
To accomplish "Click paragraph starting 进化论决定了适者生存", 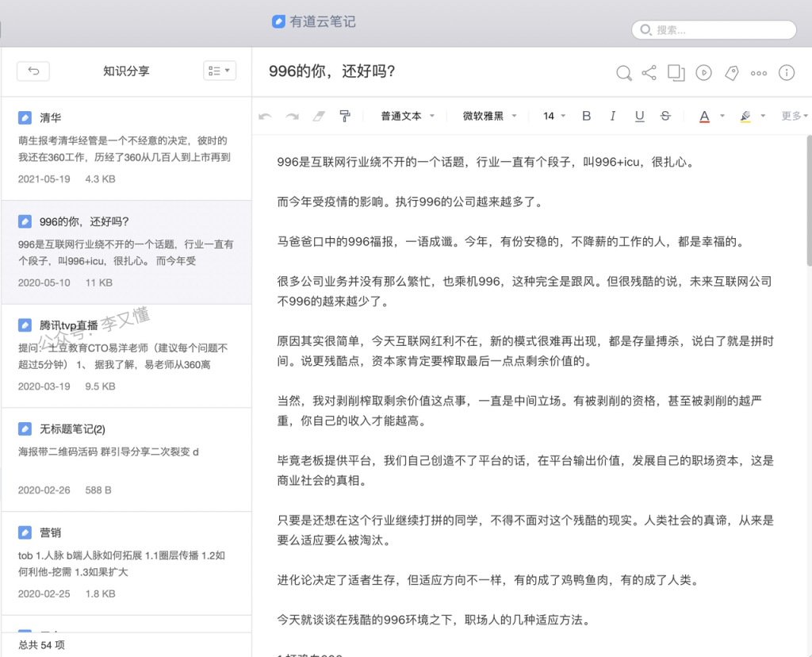I will click(488, 580).
